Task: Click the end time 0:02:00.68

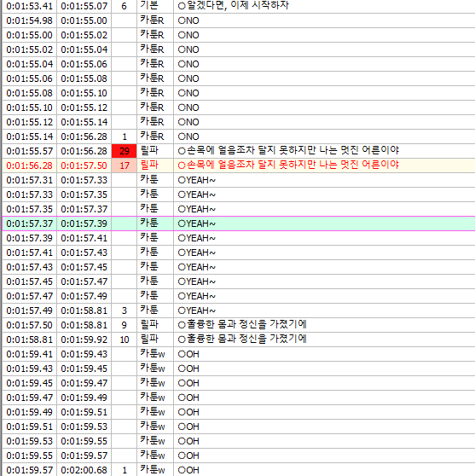Action: pyautogui.click(x=84, y=470)
